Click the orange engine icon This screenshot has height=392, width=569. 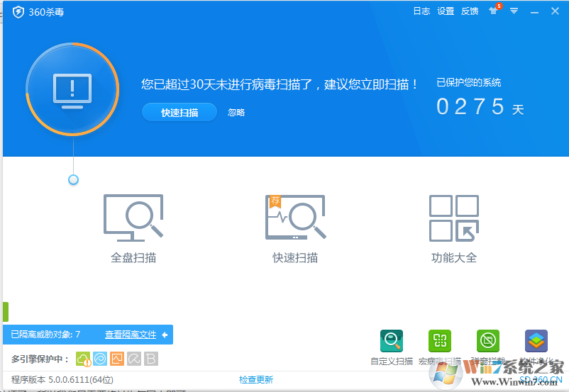[x=117, y=359]
